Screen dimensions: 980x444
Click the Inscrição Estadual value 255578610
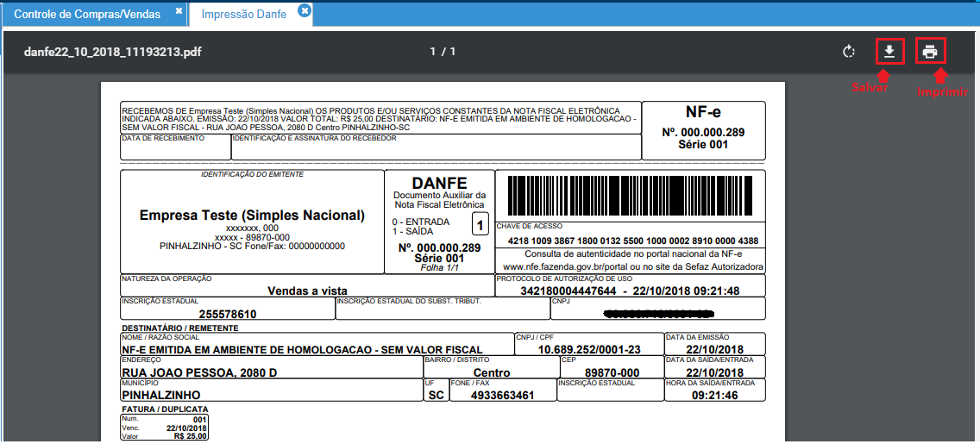point(228,314)
